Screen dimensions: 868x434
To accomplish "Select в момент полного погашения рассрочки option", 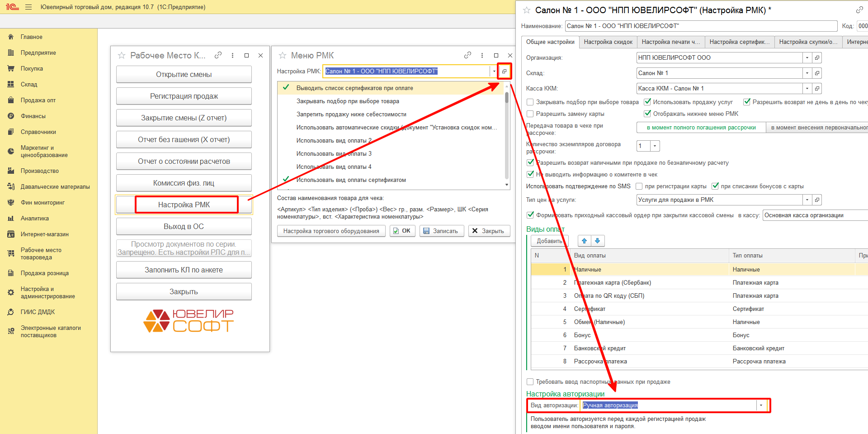I will [x=701, y=128].
